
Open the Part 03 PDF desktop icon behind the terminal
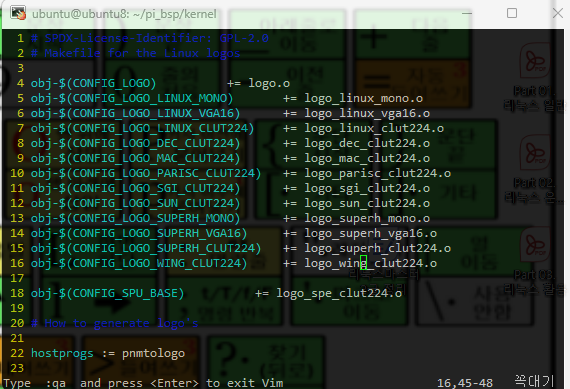pos(535,262)
